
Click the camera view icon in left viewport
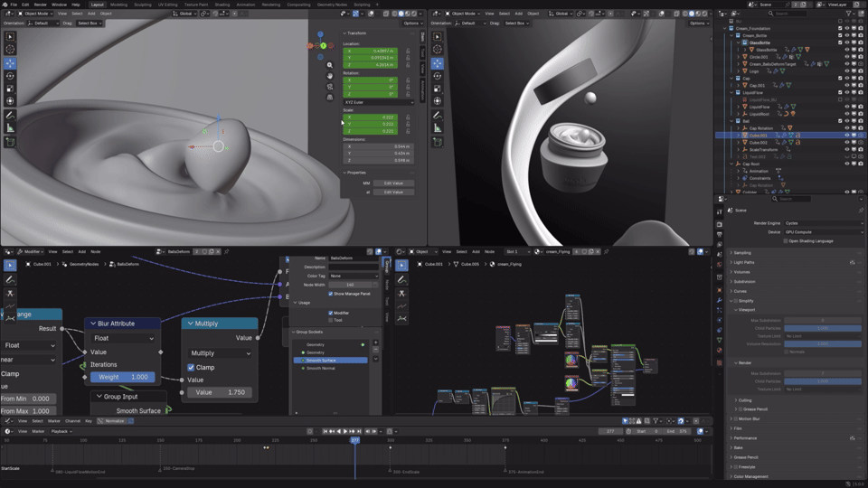[x=330, y=87]
